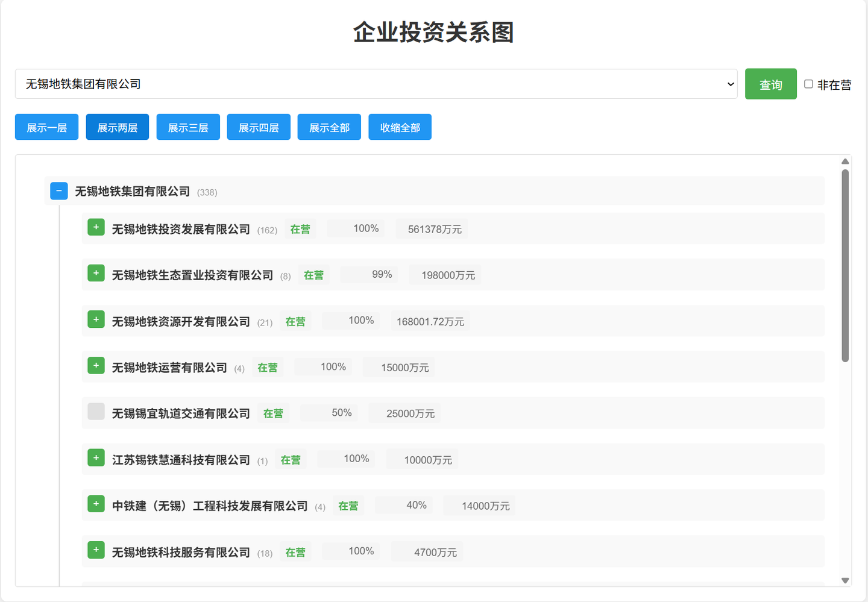Expand 无锡地铁投资发展有限公司 node

tap(96, 227)
